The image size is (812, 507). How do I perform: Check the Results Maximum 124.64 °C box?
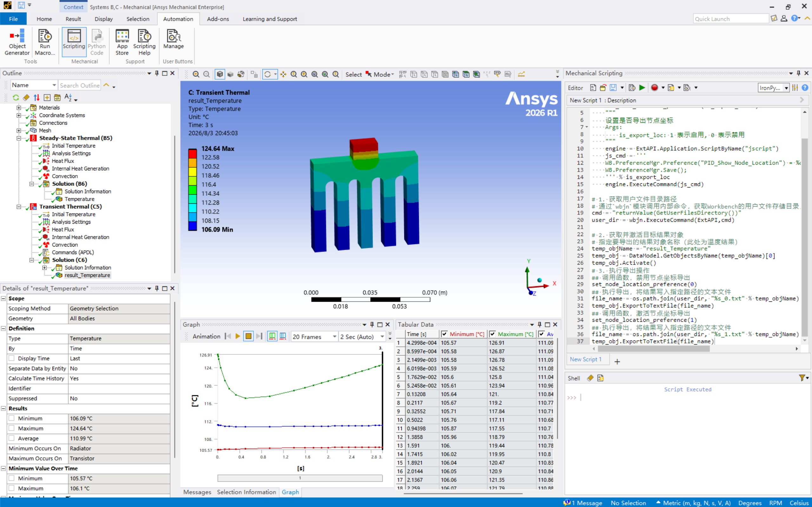tap(11, 428)
